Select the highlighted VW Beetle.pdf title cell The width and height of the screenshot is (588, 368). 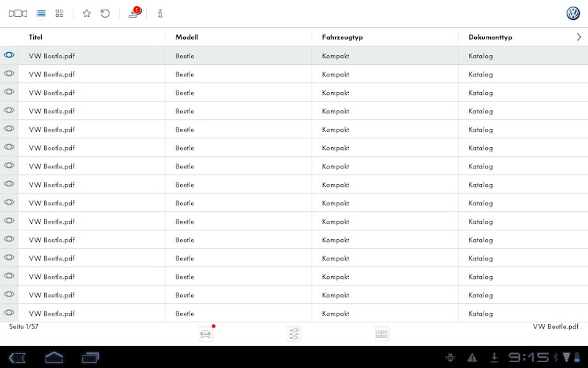pyautogui.click(x=91, y=56)
